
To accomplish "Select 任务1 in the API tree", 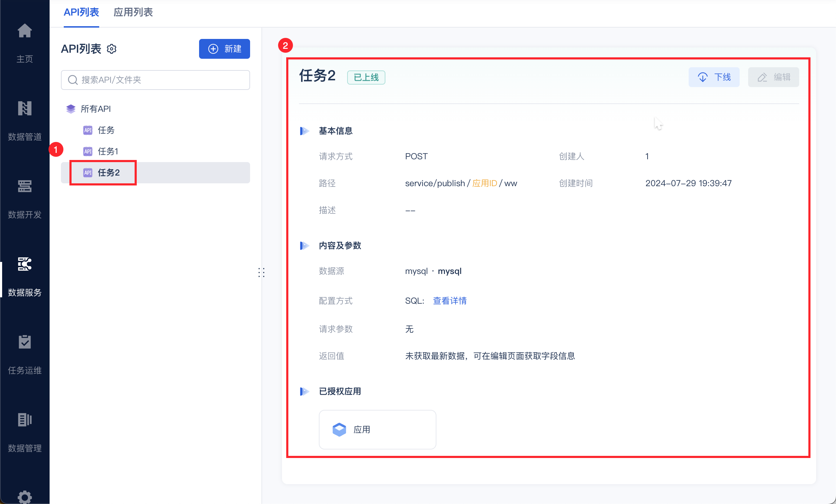I will pyautogui.click(x=108, y=151).
